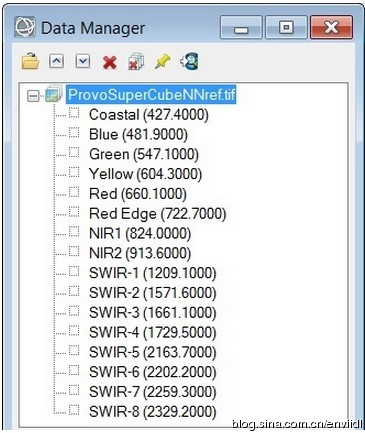The image size is (365, 433).
Task: Select the Red (660.1000) band label
Action: click(138, 194)
